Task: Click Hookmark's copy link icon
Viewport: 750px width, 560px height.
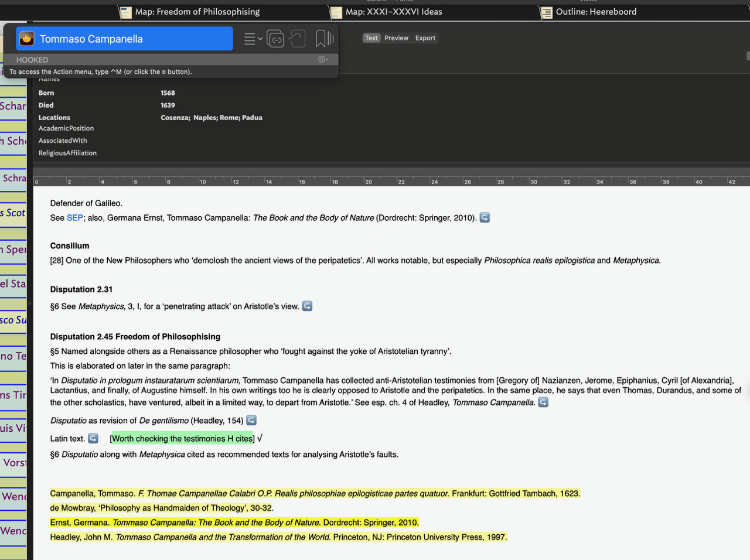Action: [275, 39]
